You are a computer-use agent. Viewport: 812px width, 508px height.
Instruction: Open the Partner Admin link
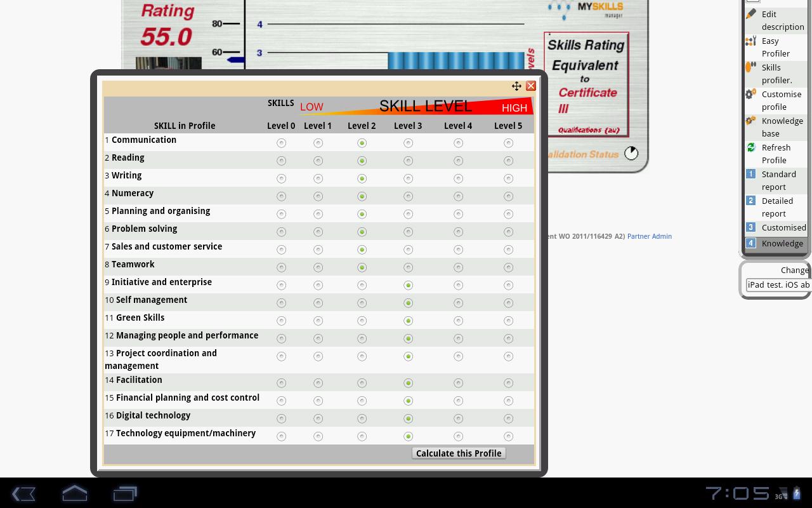(650, 236)
